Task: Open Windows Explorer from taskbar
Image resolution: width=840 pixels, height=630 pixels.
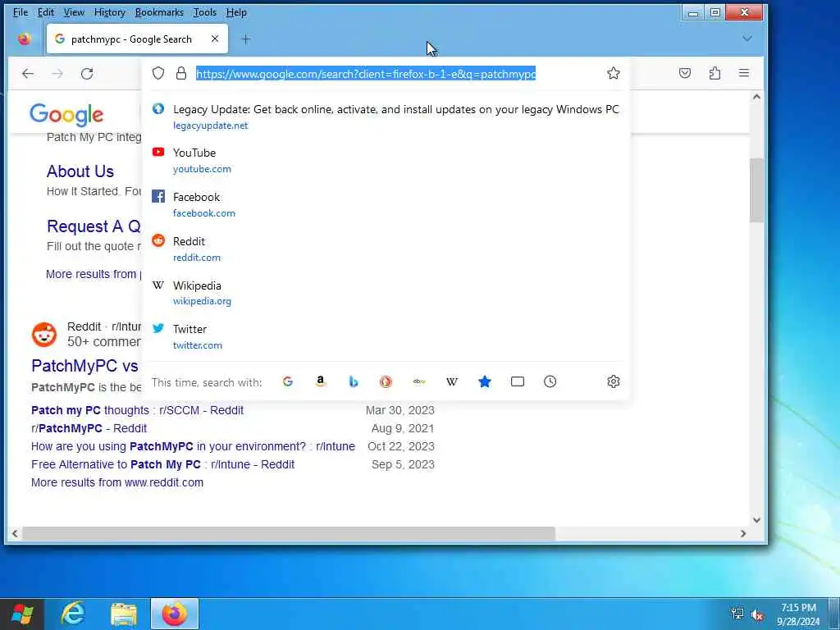Action: (x=124, y=614)
